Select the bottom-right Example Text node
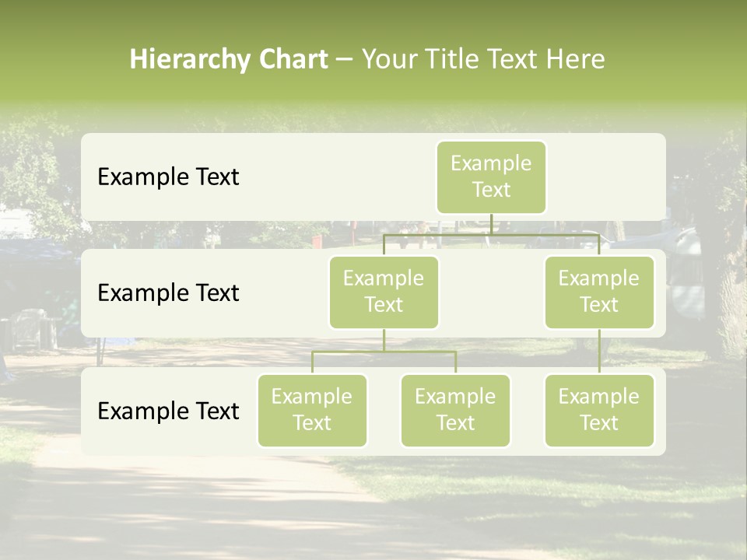This screenshot has width=747, height=560. tap(599, 410)
